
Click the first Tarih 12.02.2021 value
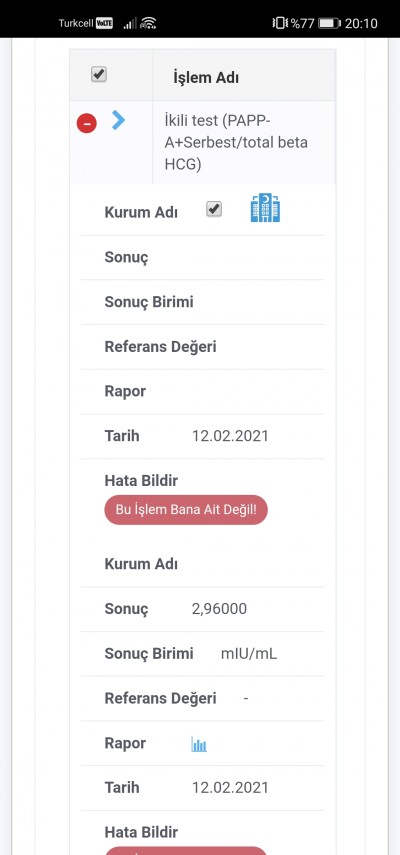click(x=230, y=436)
